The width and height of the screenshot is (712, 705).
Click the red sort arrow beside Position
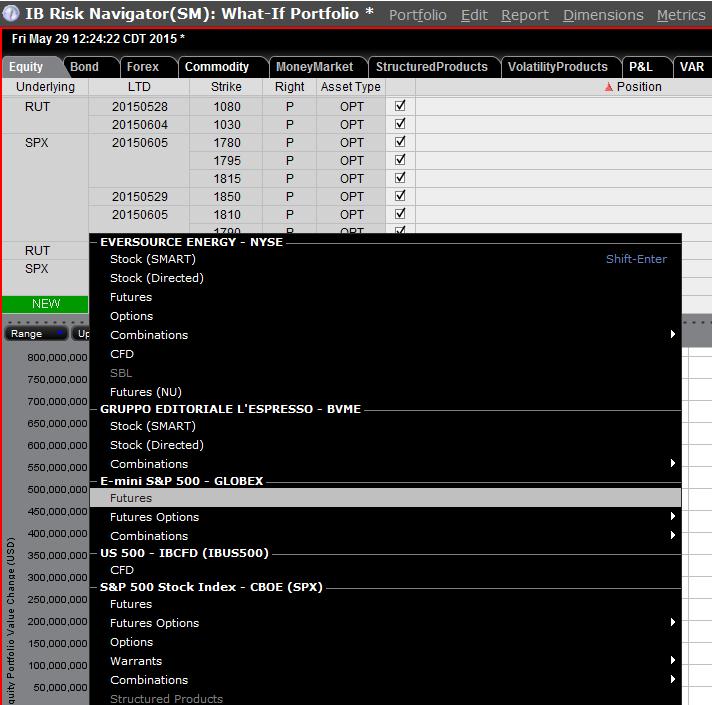click(608, 87)
